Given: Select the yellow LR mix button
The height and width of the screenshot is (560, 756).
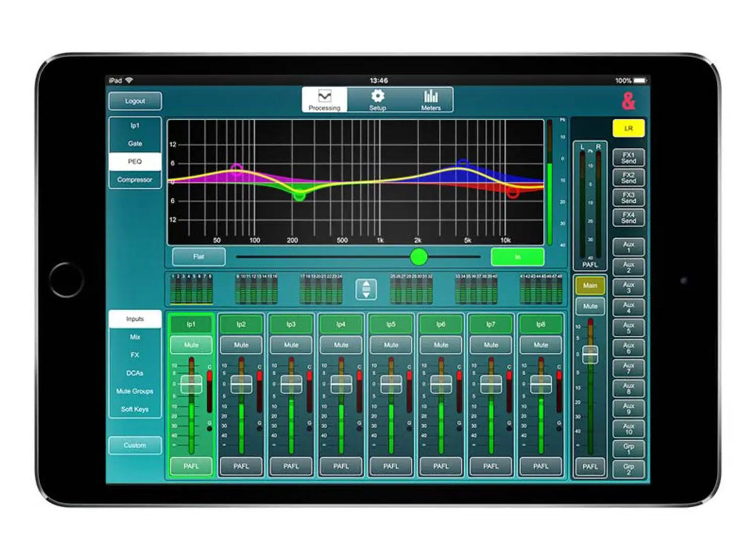Looking at the screenshot, I should 628,129.
